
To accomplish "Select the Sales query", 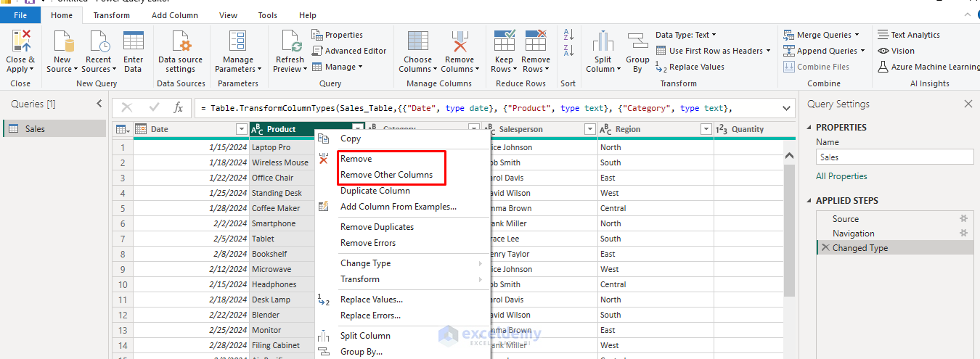I will click(x=55, y=128).
